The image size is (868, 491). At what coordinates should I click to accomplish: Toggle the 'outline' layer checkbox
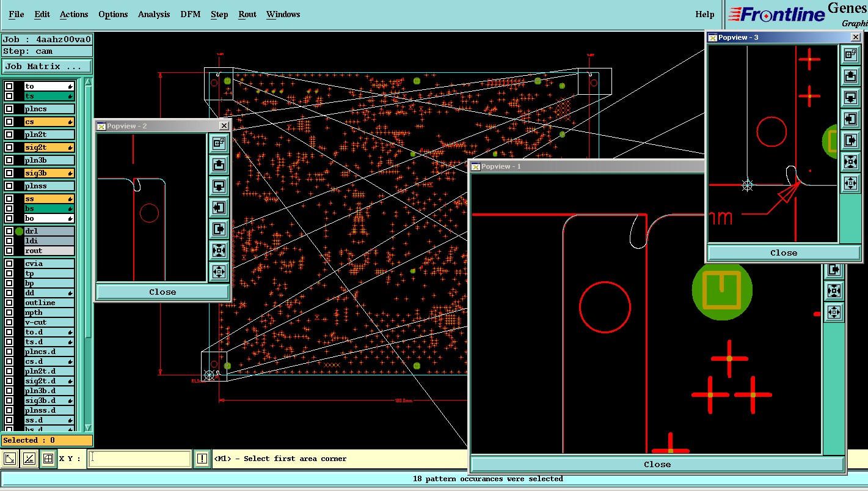9,303
